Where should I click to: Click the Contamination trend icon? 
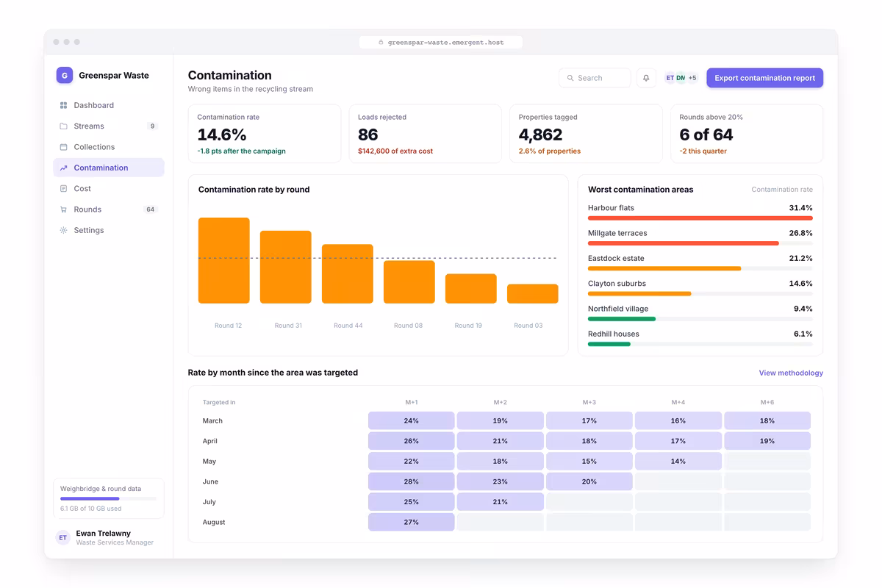(63, 168)
